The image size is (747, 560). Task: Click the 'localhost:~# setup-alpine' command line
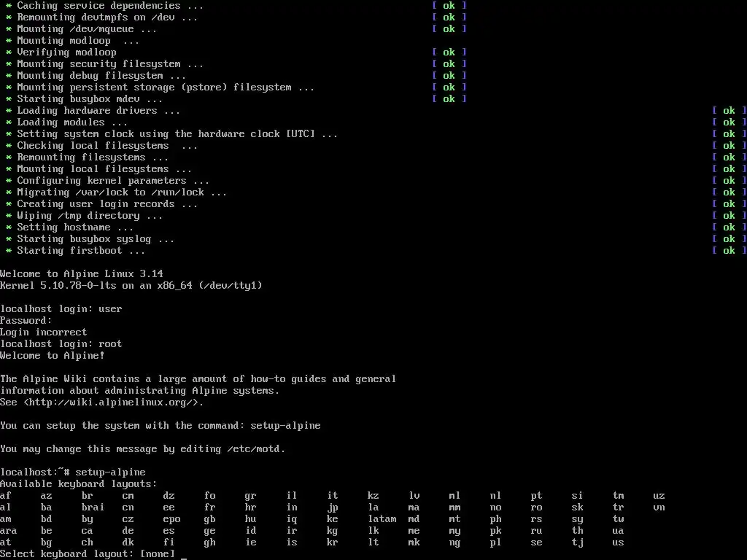(73, 472)
